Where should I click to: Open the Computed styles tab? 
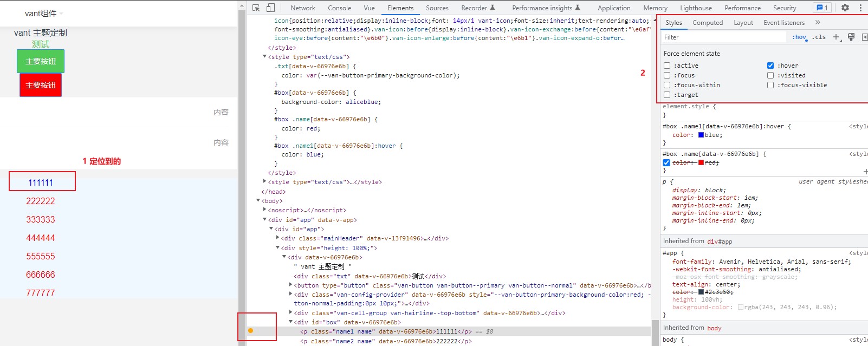[708, 23]
